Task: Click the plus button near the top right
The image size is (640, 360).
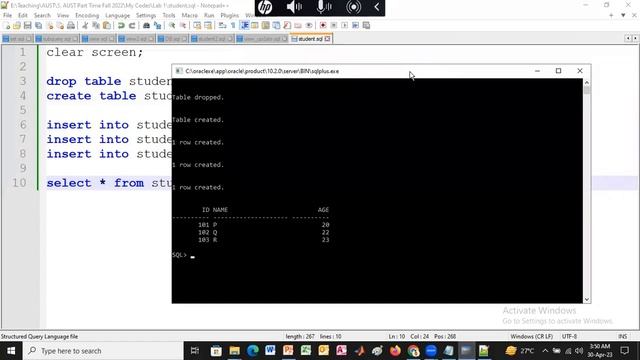Action: point(611,15)
